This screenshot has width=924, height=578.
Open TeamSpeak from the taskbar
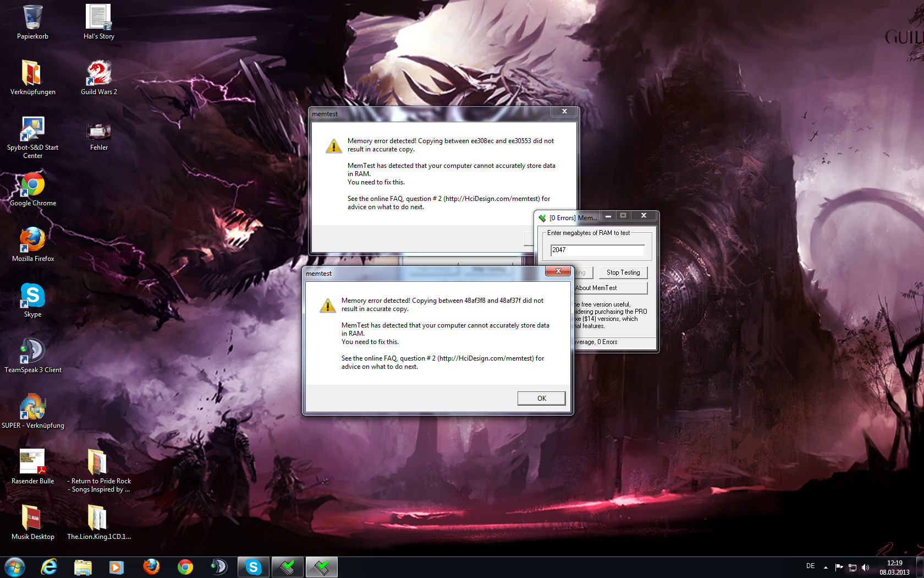[219, 567]
